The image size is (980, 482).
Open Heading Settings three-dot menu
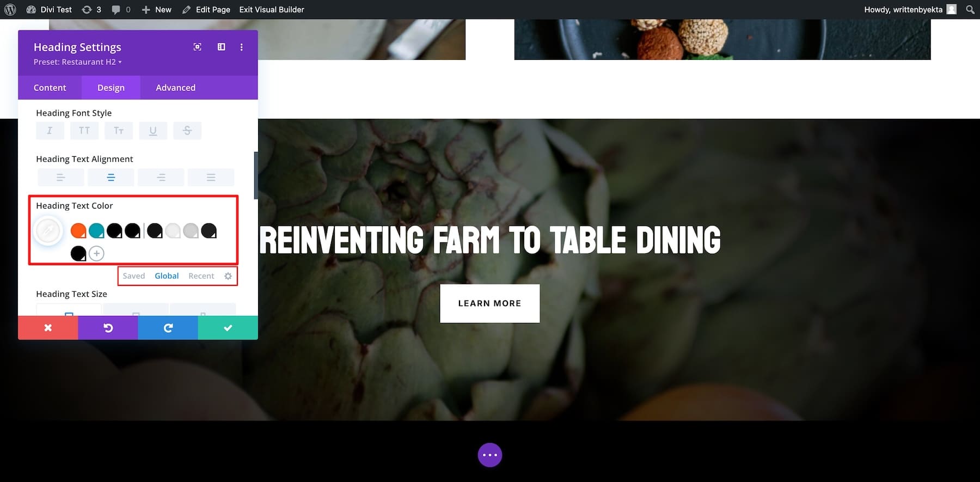point(242,47)
